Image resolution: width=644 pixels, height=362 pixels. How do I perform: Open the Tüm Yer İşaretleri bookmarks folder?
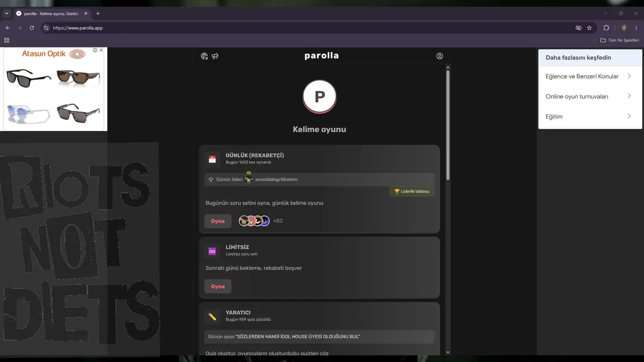tap(619, 40)
